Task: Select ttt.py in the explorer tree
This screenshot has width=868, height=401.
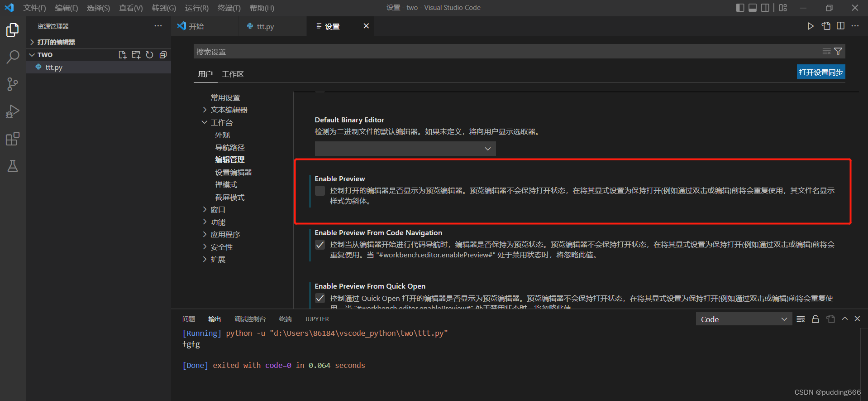Action: point(99,67)
